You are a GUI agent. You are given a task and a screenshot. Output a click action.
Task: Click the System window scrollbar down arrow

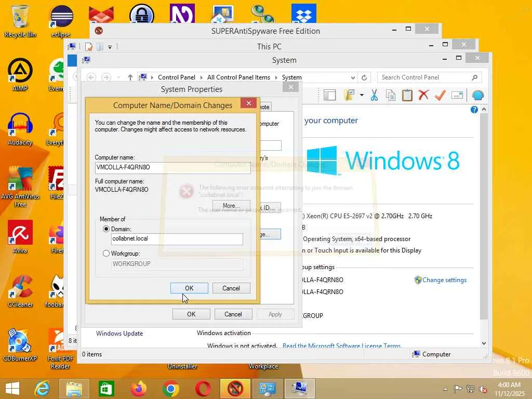pyautogui.click(x=484, y=343)
